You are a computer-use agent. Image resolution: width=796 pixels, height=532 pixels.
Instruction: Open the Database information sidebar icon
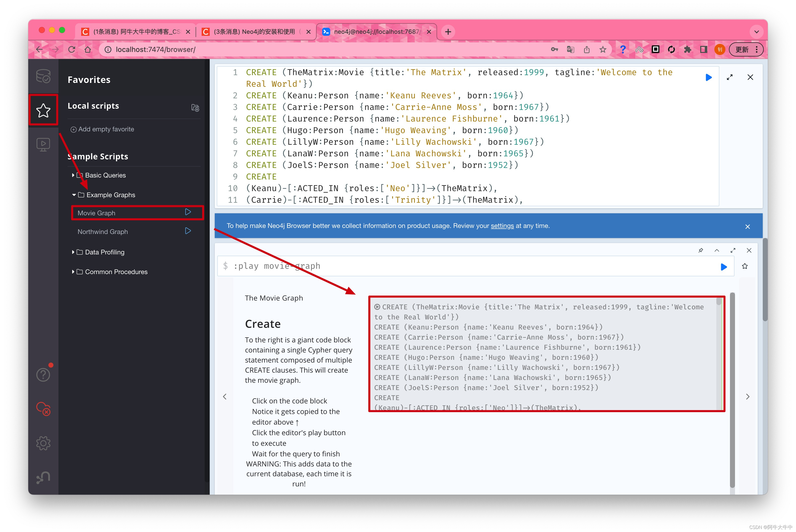(43, 76)
